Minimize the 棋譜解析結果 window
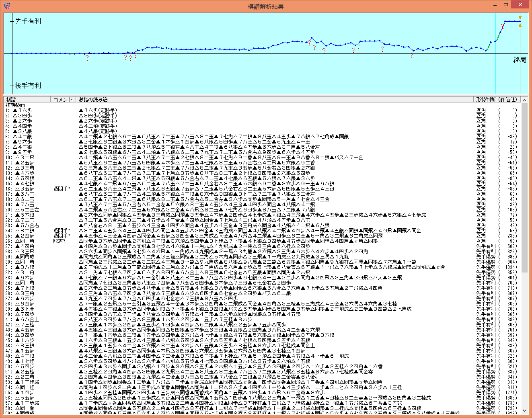The image size is (532, 418). (495, 5)
